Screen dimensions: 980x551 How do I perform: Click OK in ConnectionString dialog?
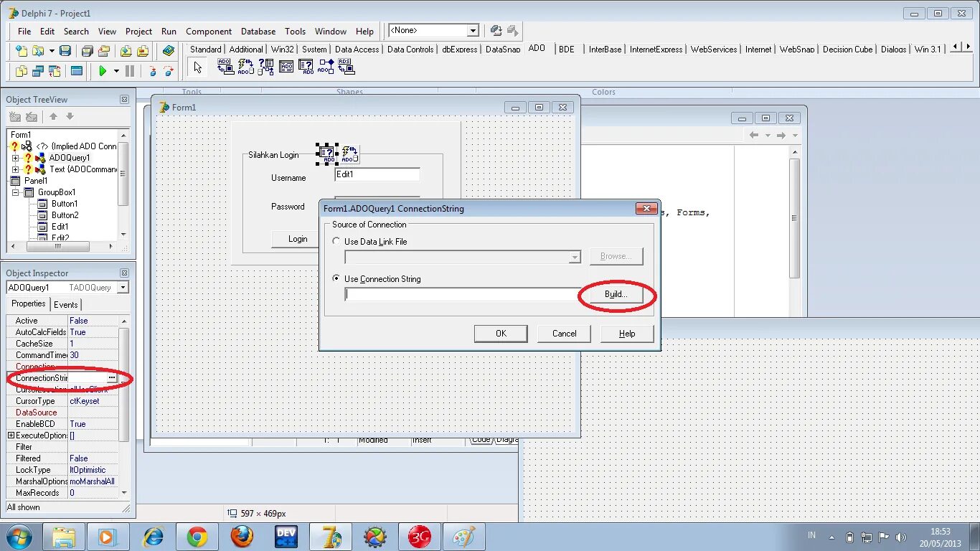(501, 334)
